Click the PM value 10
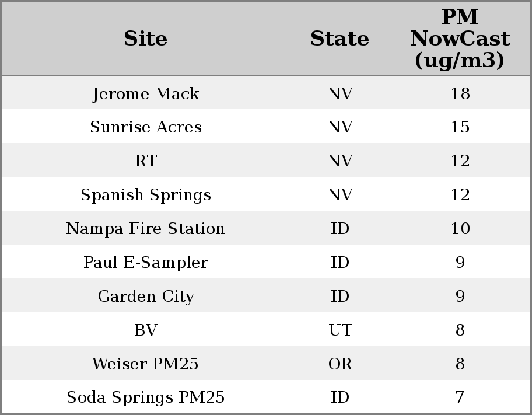The image size is (532, 415). (460, 229)
